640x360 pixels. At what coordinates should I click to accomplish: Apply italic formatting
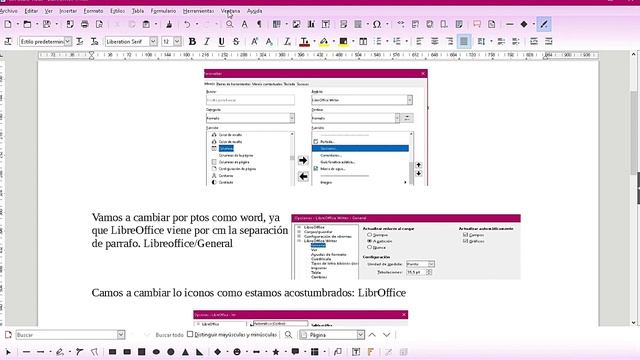click(207, 42)
